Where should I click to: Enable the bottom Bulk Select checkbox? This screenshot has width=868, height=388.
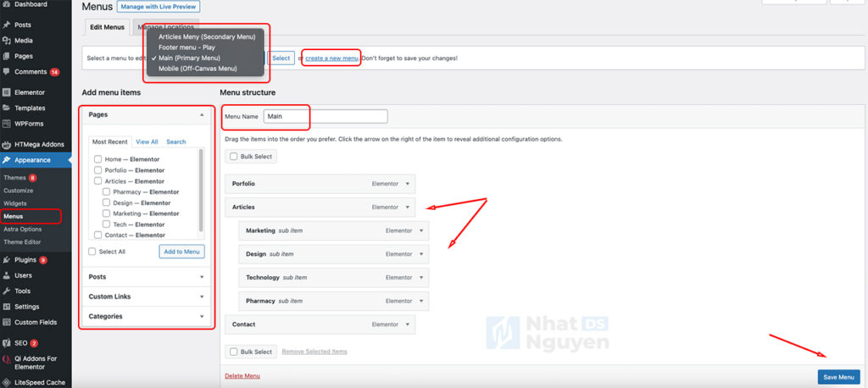pos(234,352)
